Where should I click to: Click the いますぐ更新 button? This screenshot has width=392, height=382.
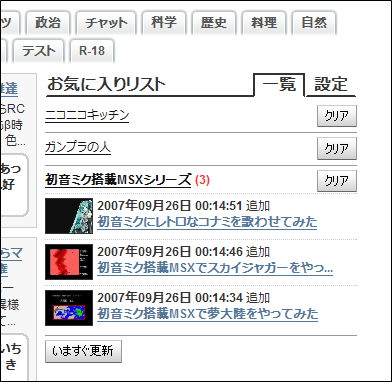83,351
